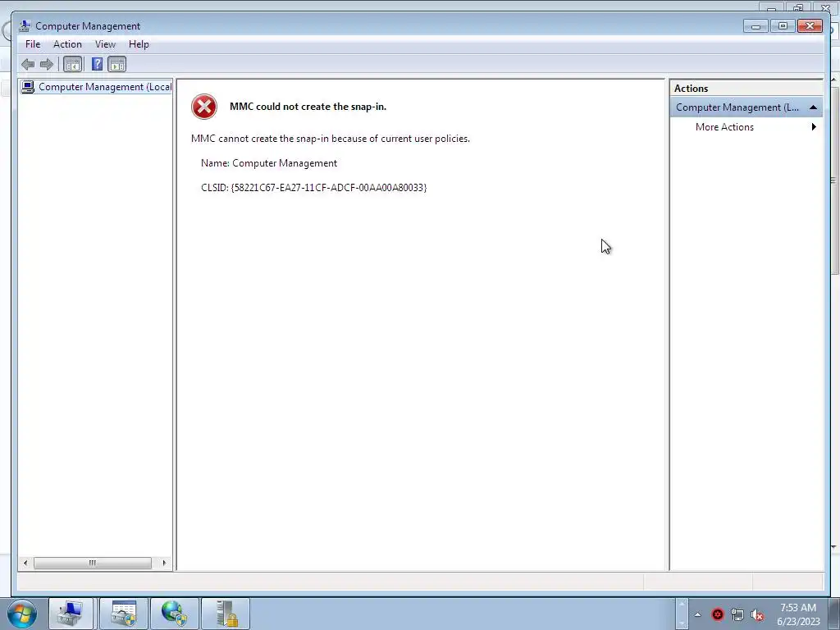
Task: Minimize the Computer Management window
Action: (756, 26)
